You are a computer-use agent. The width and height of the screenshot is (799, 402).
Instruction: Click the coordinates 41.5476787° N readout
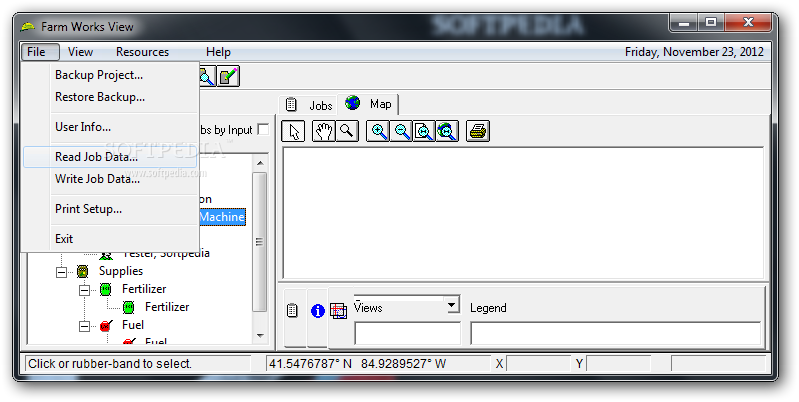[310, 364]
